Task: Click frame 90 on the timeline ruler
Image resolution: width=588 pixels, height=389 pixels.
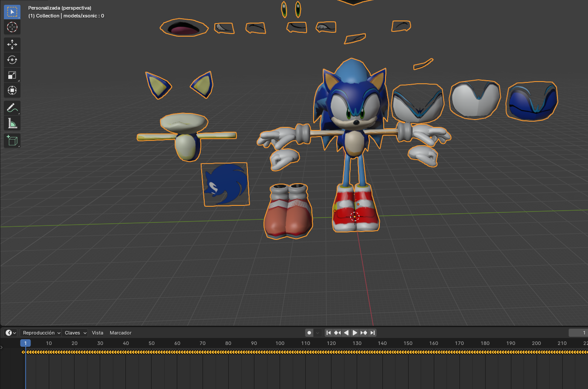Action: pos(254,343)
